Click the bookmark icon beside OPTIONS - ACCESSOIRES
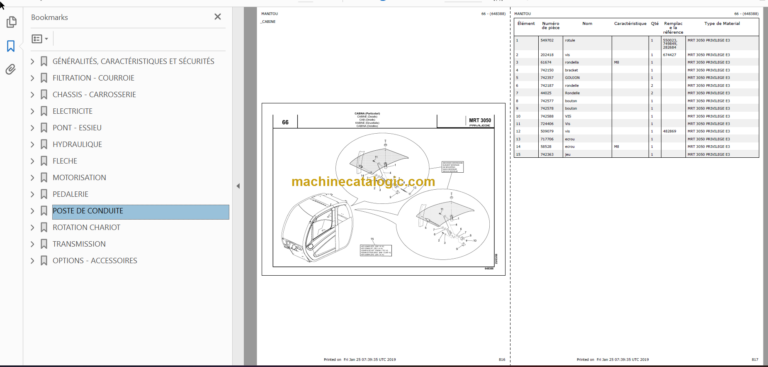768x367 pixels. point(44,261)
